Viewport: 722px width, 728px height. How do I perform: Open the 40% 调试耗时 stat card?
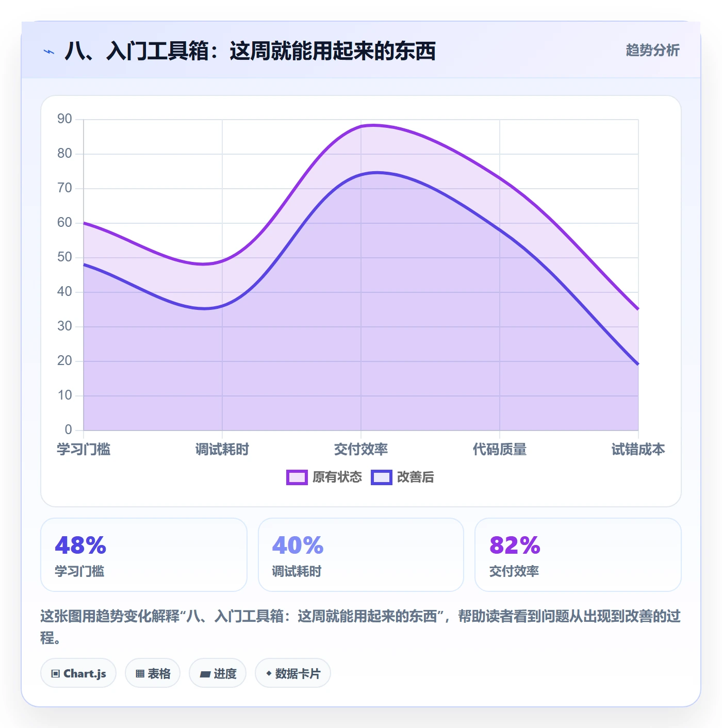click(361, 555)
